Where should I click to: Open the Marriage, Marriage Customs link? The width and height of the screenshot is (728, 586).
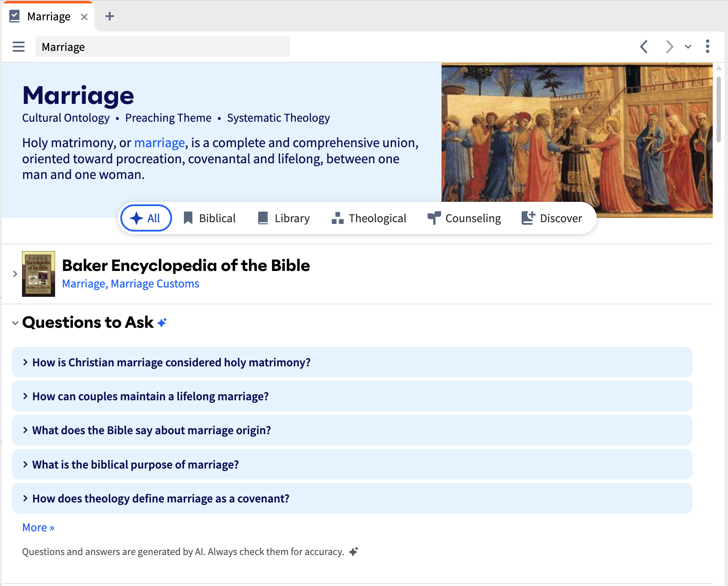(x=131, y=284)
